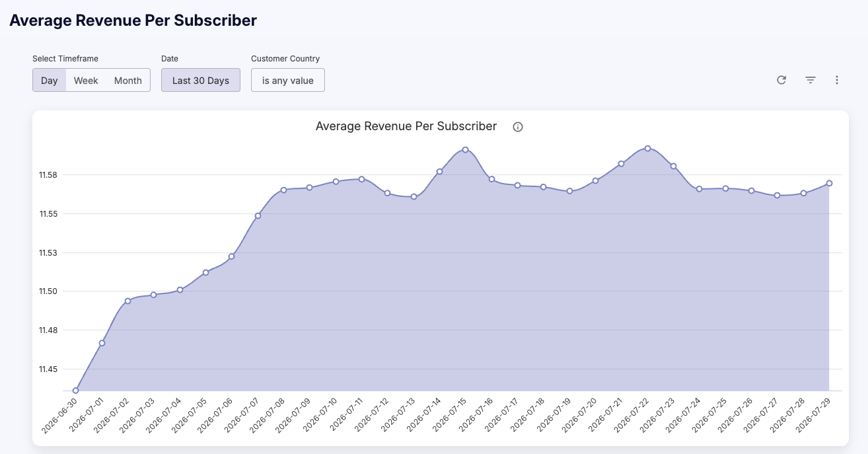Click the 2026-07-22 peak data point
The height and width of the screenshot is (454, 868).
pyautogui.click(x=648, y=148)
